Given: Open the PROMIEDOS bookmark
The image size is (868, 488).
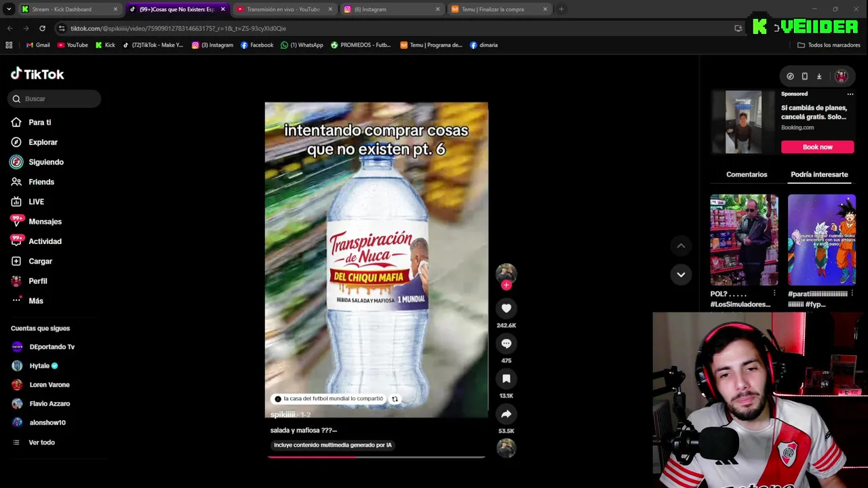Looking at the screenshot, I should tap(361, 45).
